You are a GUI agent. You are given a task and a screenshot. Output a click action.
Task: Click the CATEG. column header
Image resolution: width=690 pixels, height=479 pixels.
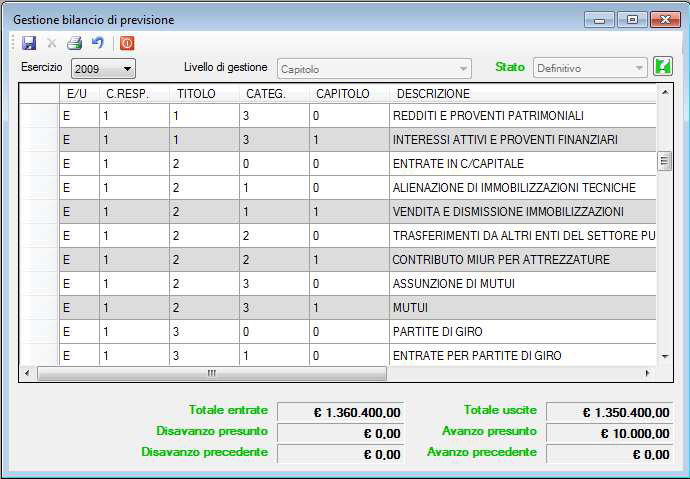tap(274, 94)
